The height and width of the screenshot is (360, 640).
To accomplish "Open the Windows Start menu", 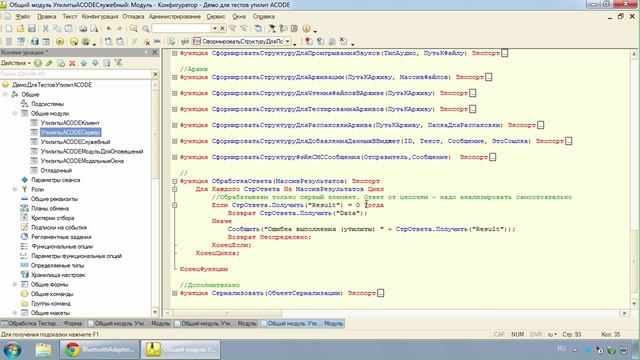I will 12,350.
